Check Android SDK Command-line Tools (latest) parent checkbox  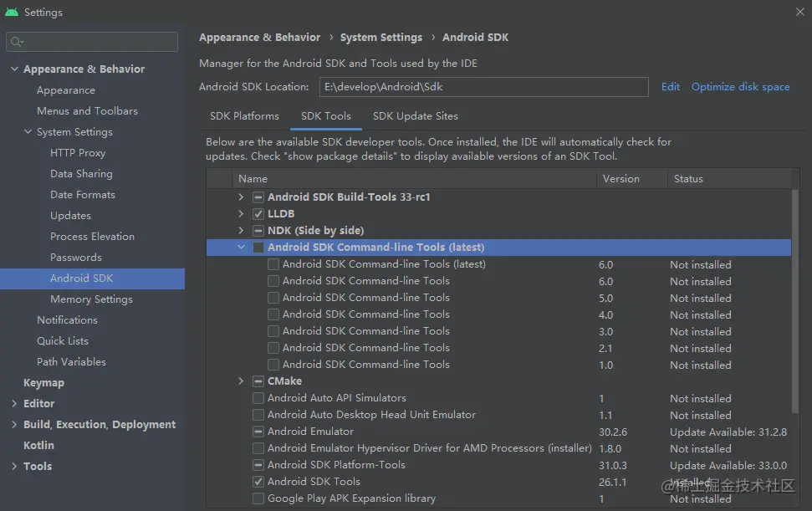pos(258,248)
